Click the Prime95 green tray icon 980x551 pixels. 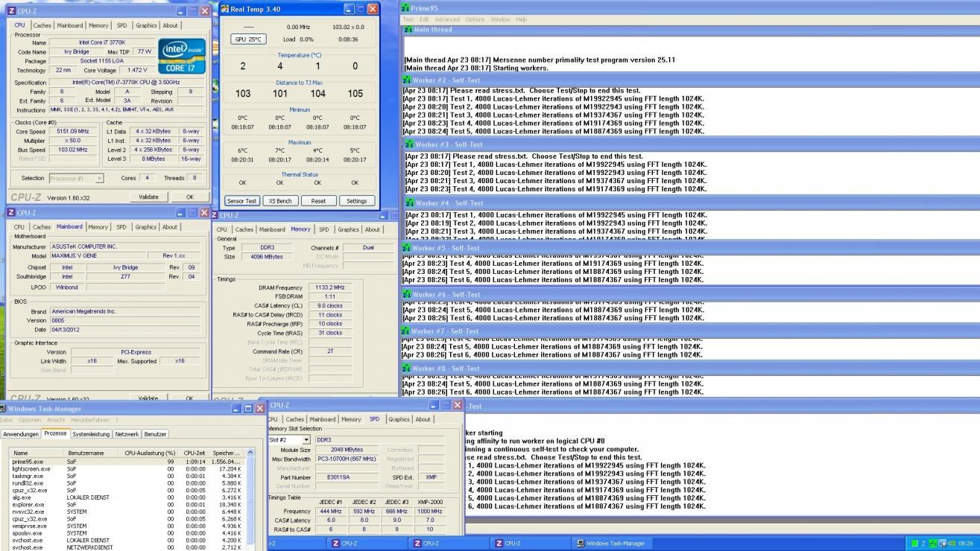[932, 544]
